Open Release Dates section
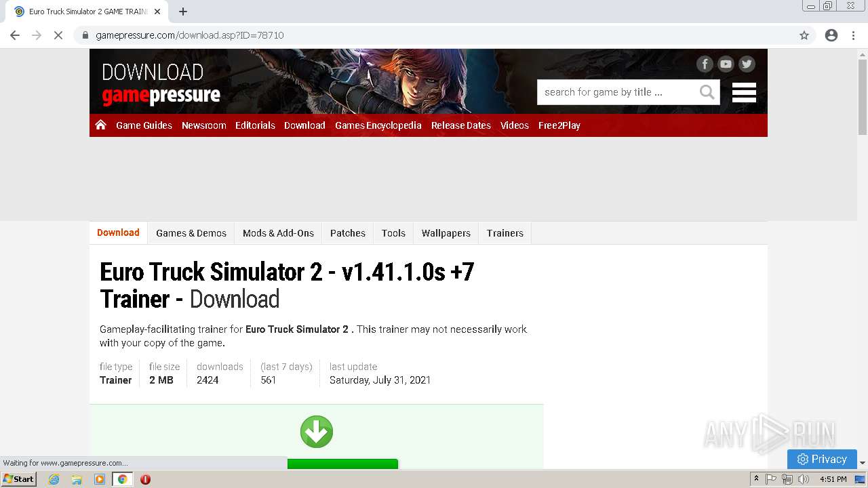This screenshot has width=868, height=488. [x=461, y=125]
